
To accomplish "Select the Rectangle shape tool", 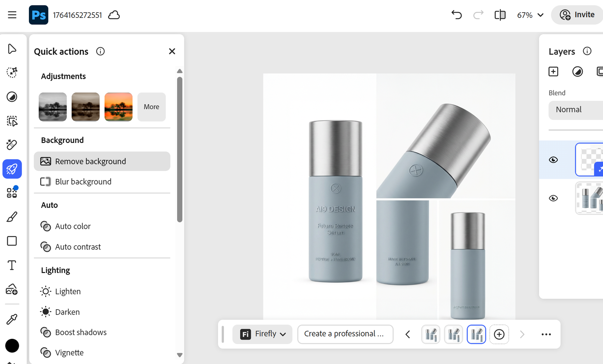I will [12, 241].
